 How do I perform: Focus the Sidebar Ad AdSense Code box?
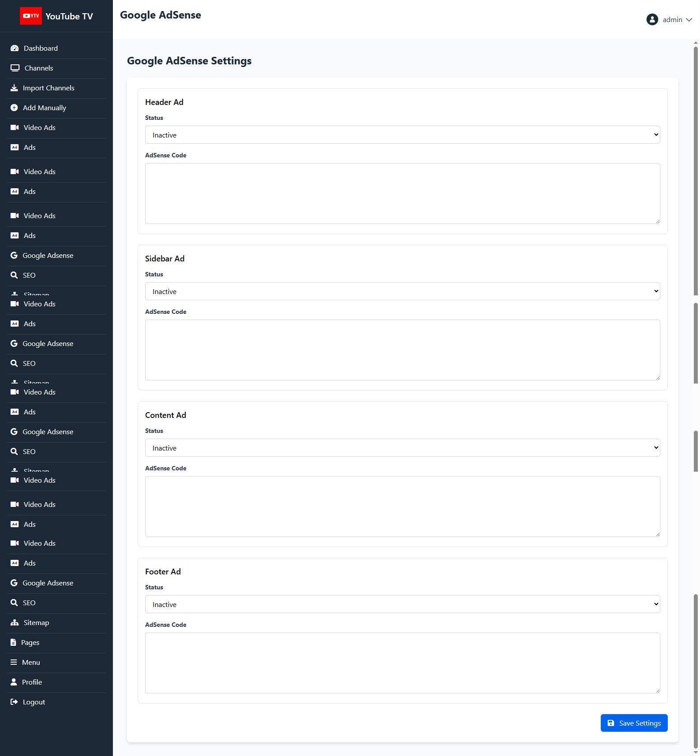(x=402, y=350)
